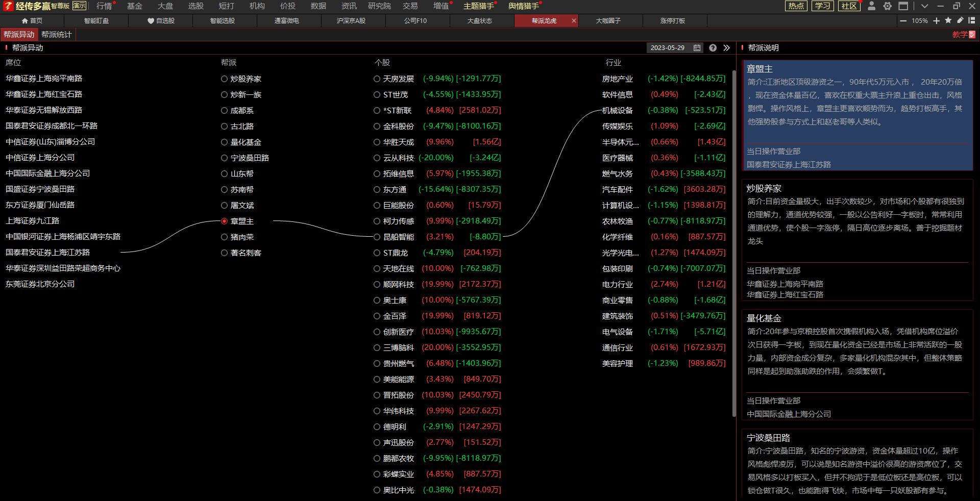Select the 天房发展 stock radio button
This screenshot has width=980, height=501.
pyautogui.click(x=377, y=79)
